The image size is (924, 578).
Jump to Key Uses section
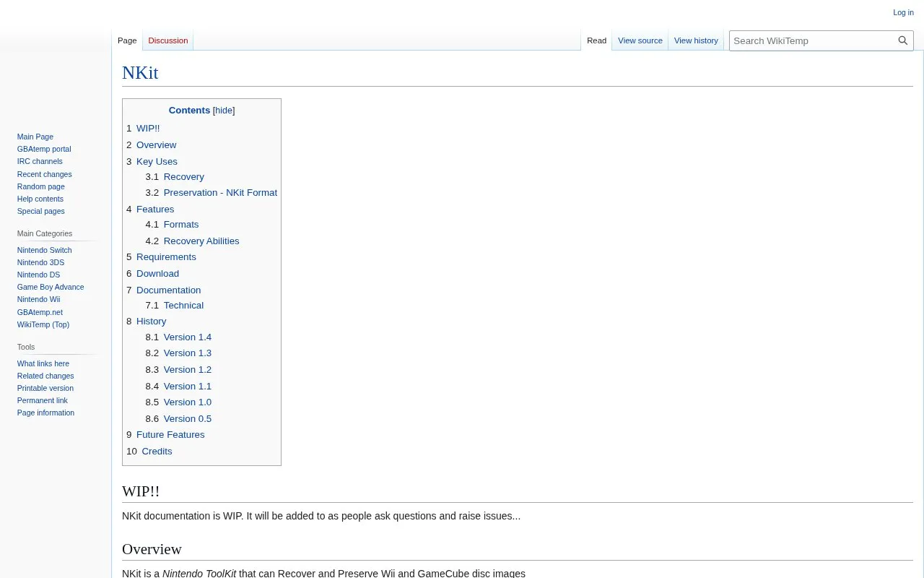(x=157, y=162)
